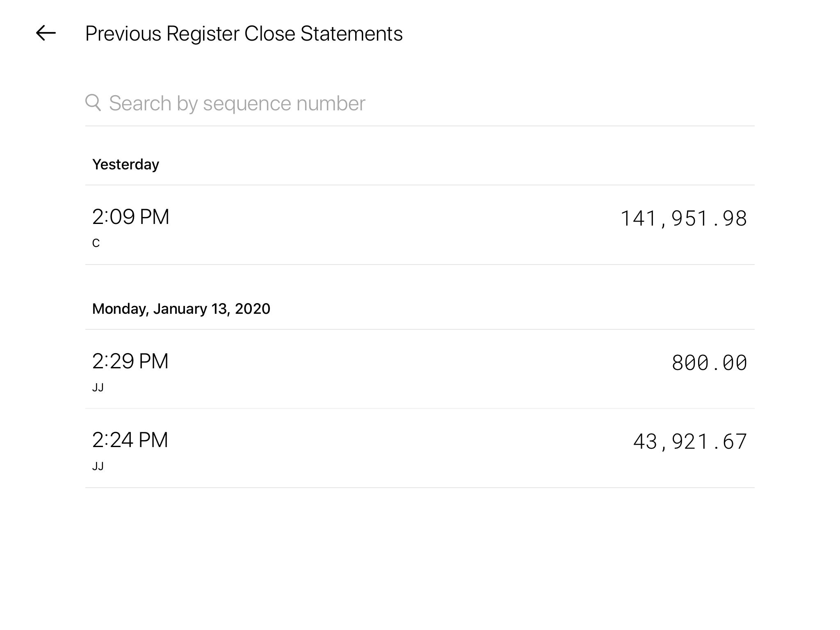Click initials JJ under 2:24 PM
Image resolution: width=840 pixels, height=630 pixels.
coord(98,466)
